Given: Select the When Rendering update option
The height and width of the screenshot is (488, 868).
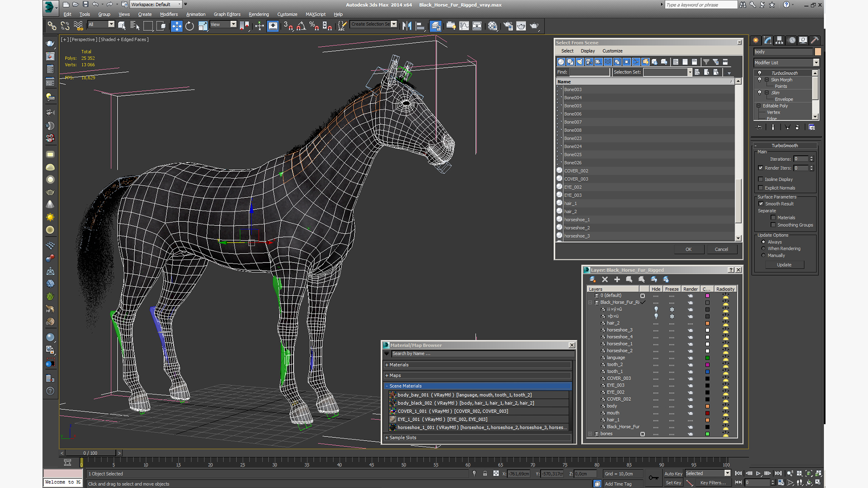Looking at the screenshot, I should [764, 249].
